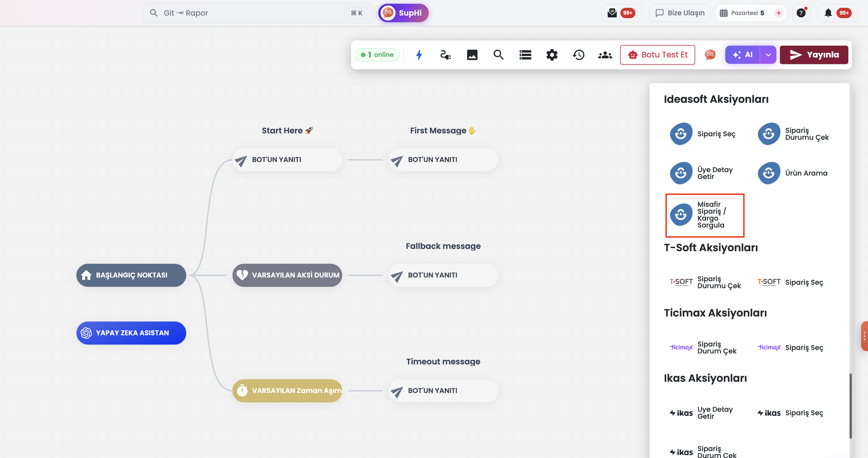Select Misafir Sipariş / Kargo Sorgula action
Viewport: 868px width, 458px height.
click(705, 215)
